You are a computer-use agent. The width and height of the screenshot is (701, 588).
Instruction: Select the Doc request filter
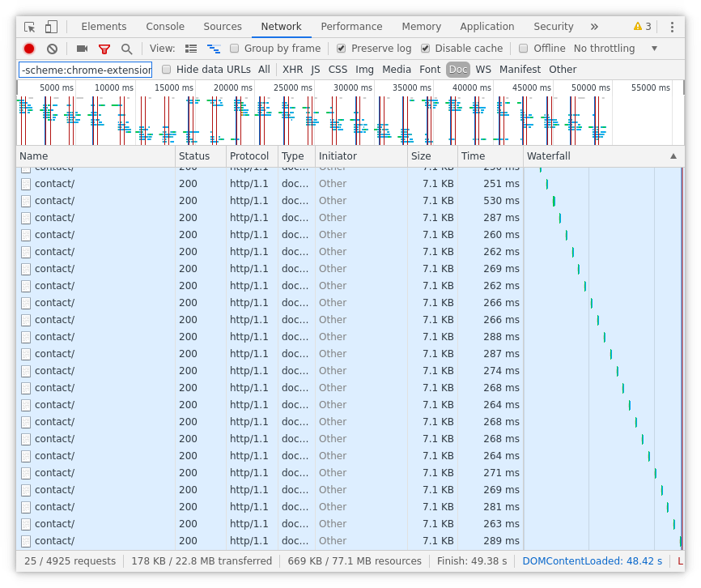coord(457,69)
